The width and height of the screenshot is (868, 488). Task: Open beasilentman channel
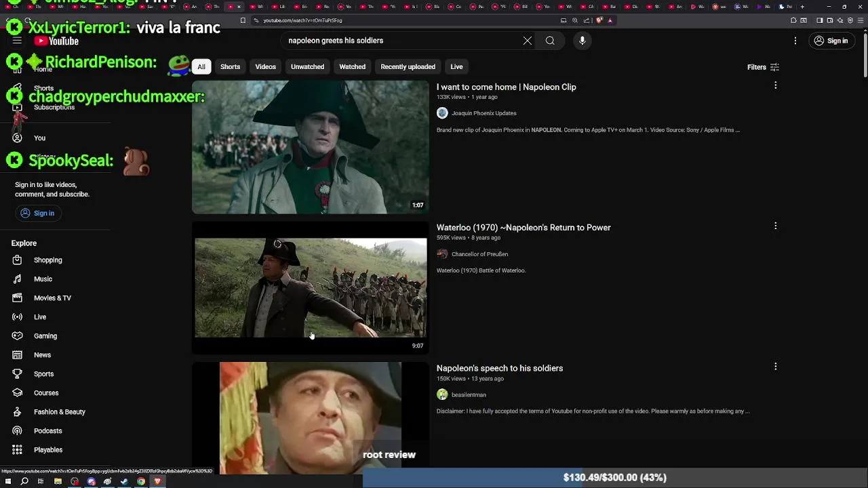coord(469,394)
